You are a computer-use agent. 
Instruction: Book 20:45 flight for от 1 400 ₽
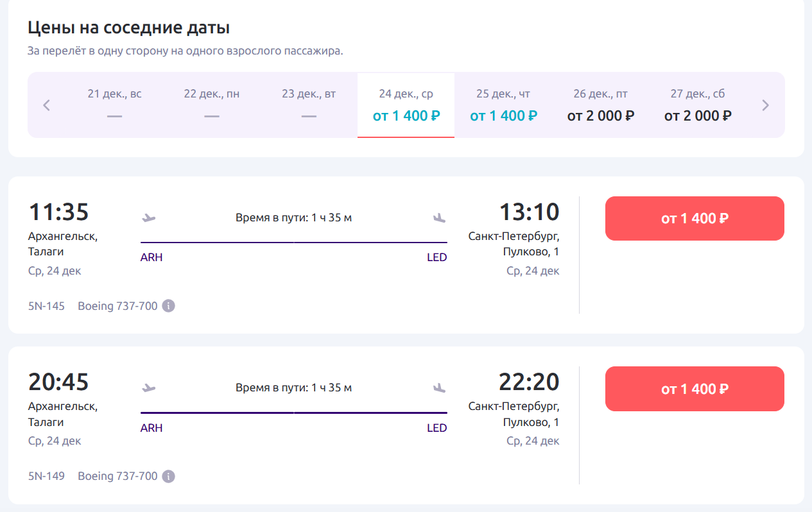pyautogui.click(x=695, y=389)
